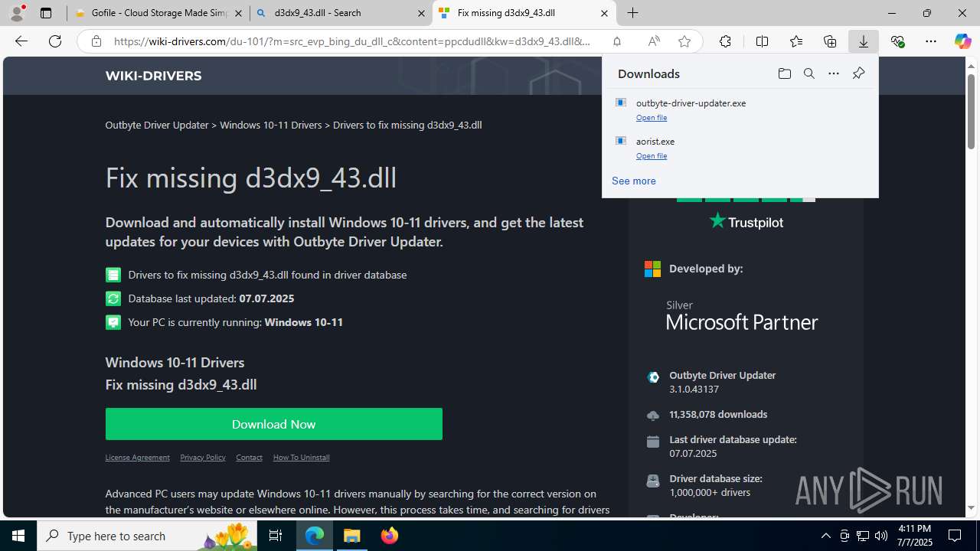Click the address bar URL
The width and height of the screenshot is (980, 551).
coord(352,41)
